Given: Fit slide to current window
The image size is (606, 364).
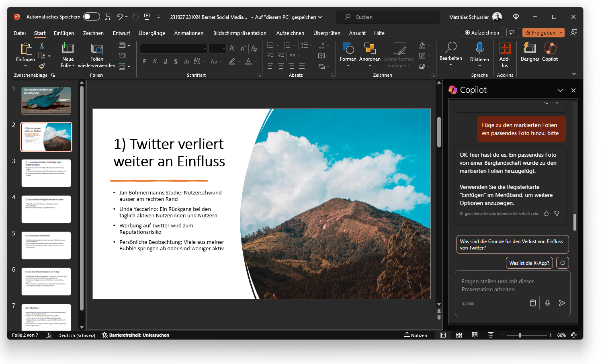Looking at the screenshot, I should point(574,335).
